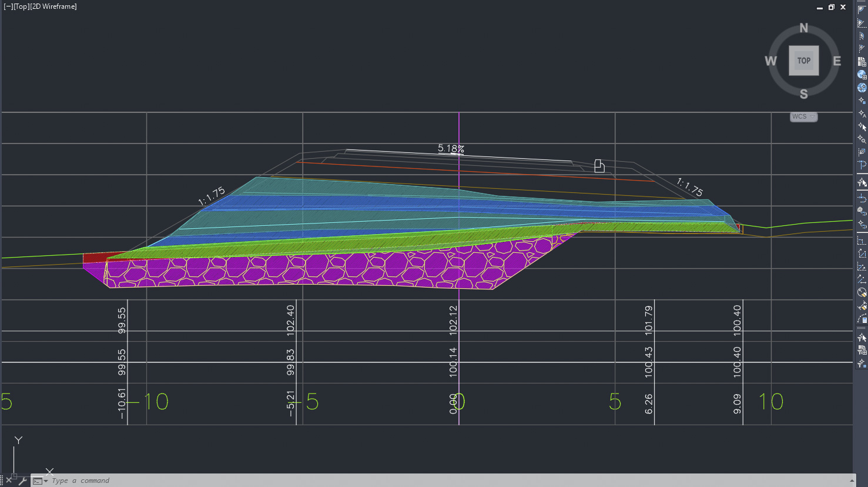This screenshot has height=487, width=868.
Task: Click the TOP face of the ViewCube
Action: click(x=804, y=61)
